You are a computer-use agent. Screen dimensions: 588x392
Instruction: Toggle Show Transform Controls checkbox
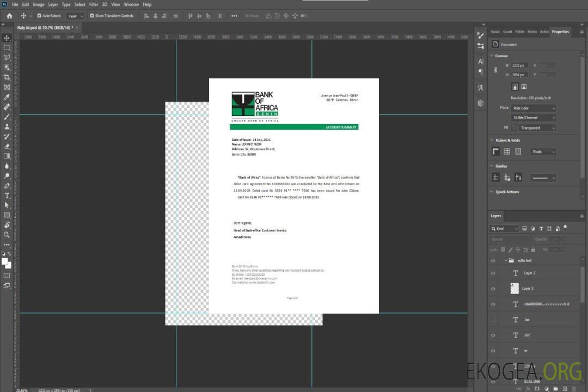(92, 16)
